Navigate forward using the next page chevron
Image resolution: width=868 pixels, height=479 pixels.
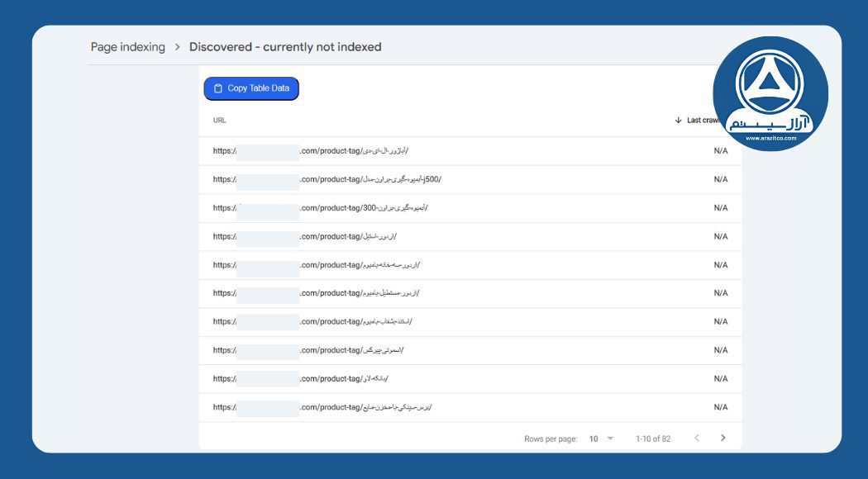[x=724, y=438]
